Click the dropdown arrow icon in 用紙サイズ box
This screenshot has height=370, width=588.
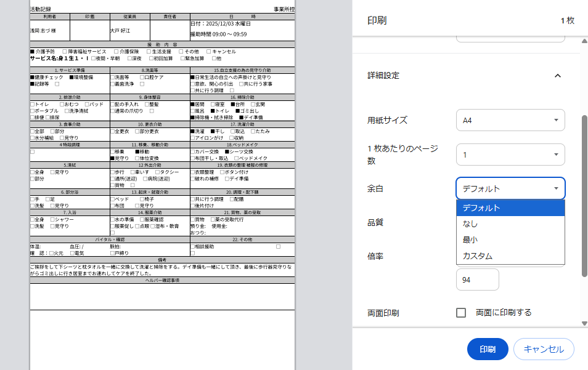[555, 120]
